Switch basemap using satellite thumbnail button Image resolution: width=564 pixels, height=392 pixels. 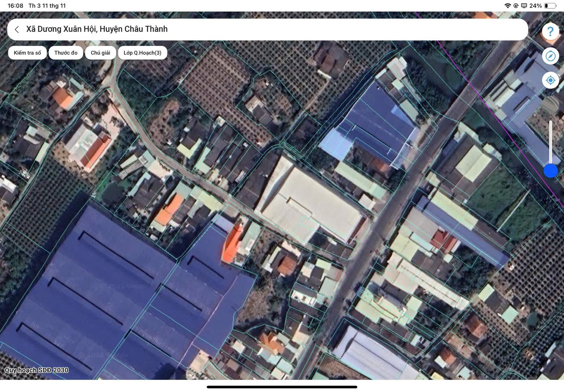coord(550,105)
